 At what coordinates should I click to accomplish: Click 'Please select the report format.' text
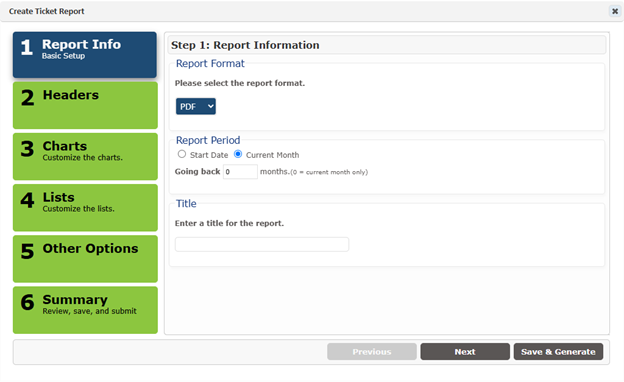coord(240,83)
